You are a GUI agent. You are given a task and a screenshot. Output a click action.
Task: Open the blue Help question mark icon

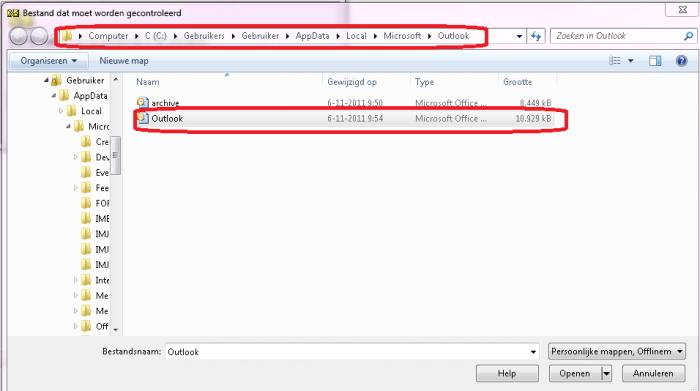point(681,61)
